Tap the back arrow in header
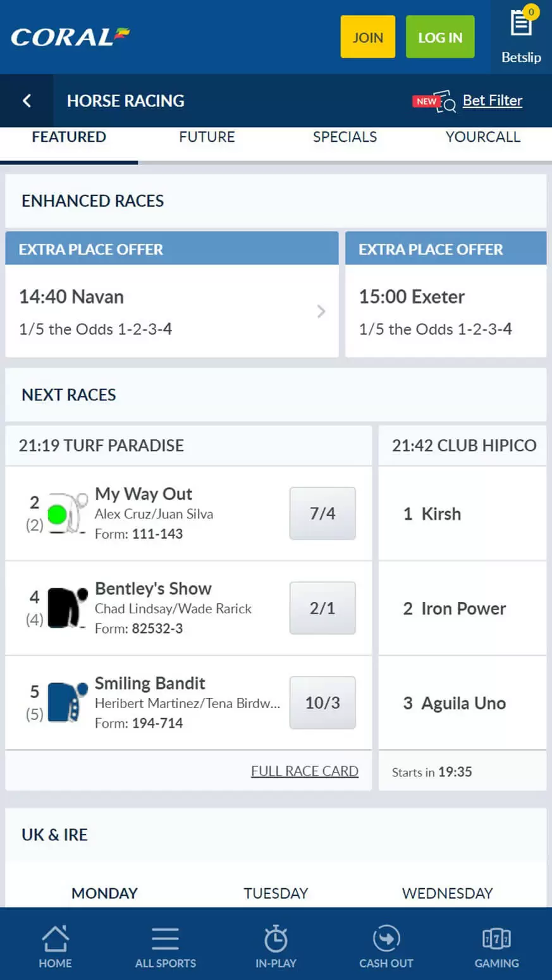Screen dimensions: 552x980 tap(27, 101)
